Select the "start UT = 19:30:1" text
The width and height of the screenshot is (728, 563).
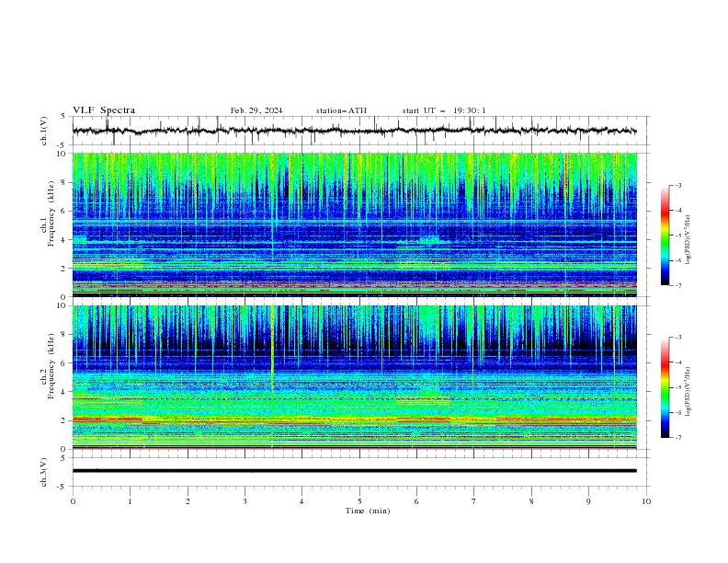click(x=444, y=110)
